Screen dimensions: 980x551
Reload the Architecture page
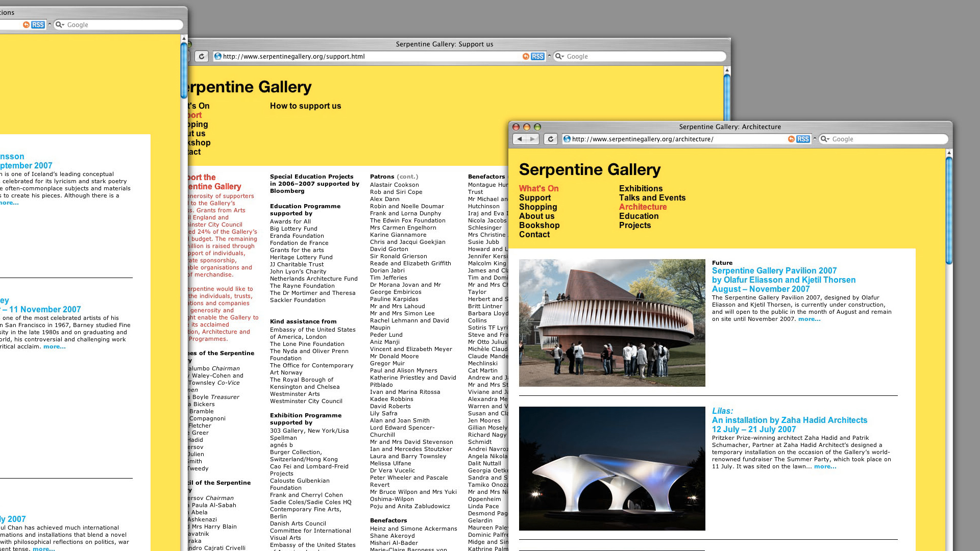(550, 139)
